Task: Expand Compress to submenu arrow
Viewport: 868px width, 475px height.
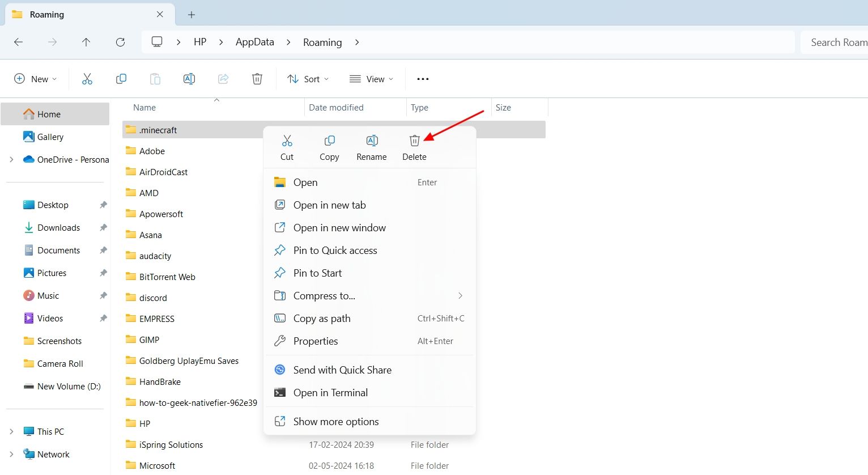Action: 460,296
